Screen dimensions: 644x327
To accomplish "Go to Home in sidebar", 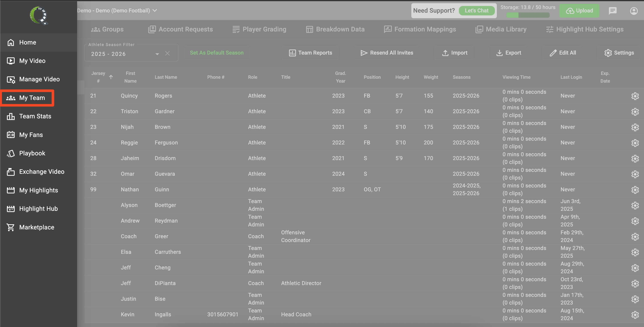I will (x=39, y=42).
